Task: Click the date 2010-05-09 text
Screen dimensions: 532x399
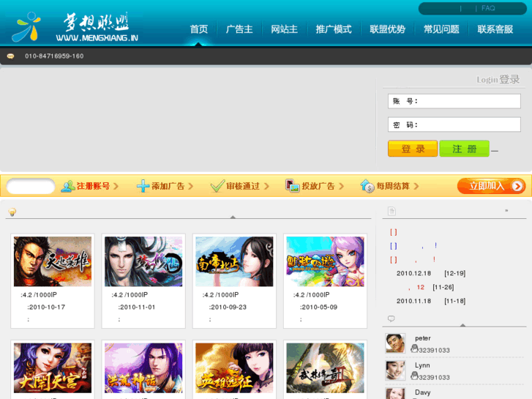Action: 320,307
